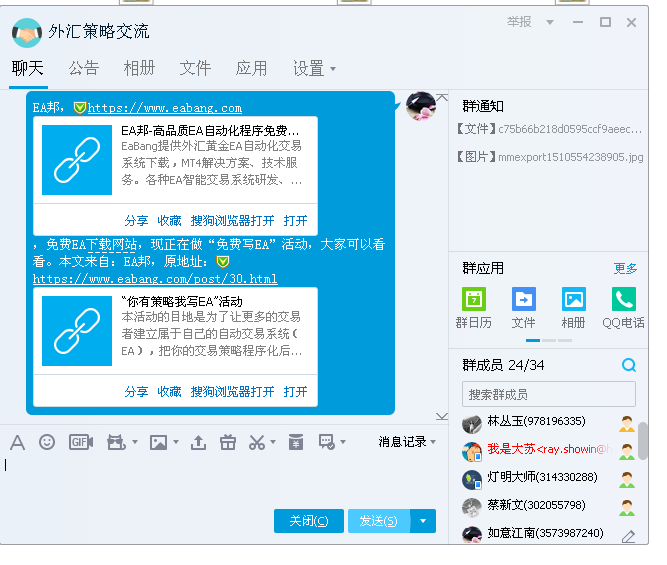Open the GIF sticker panel
This screenshot has width=667, height=565.
(81, 442)
